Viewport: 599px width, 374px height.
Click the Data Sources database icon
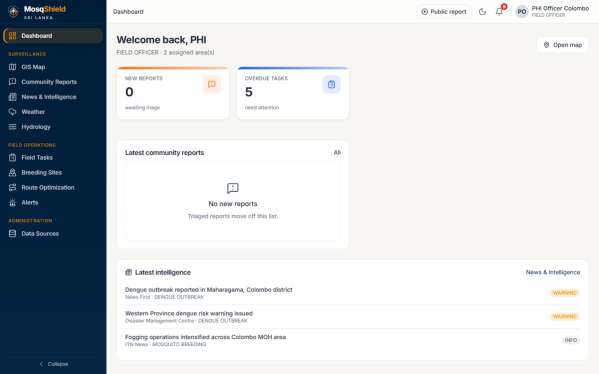click(x=13, y=233)
